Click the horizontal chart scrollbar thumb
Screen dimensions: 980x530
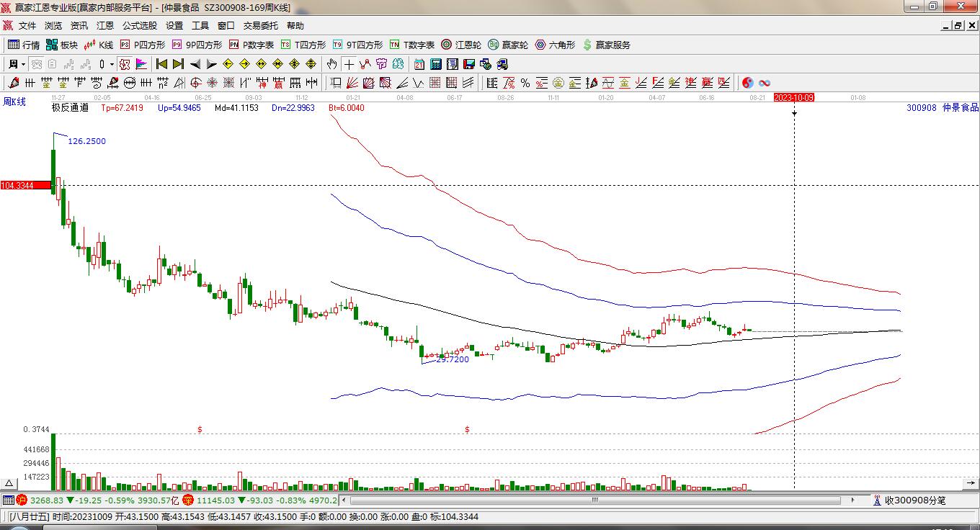(595, 500)
